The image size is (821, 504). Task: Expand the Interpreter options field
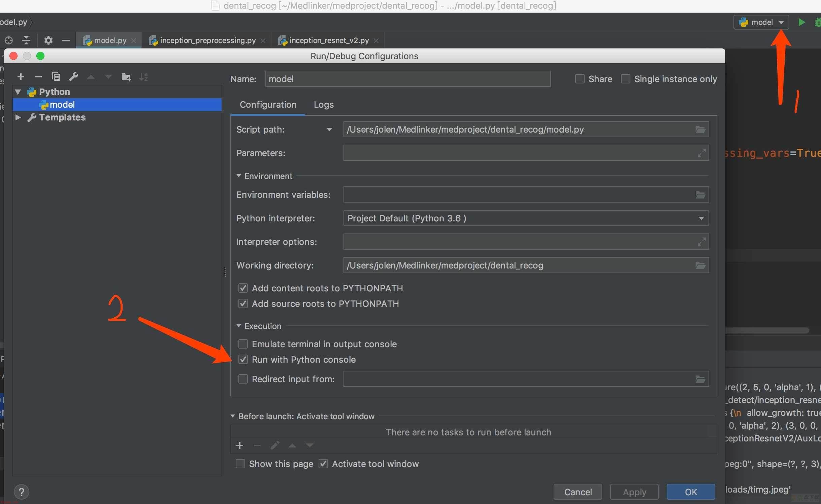(701, 242)
